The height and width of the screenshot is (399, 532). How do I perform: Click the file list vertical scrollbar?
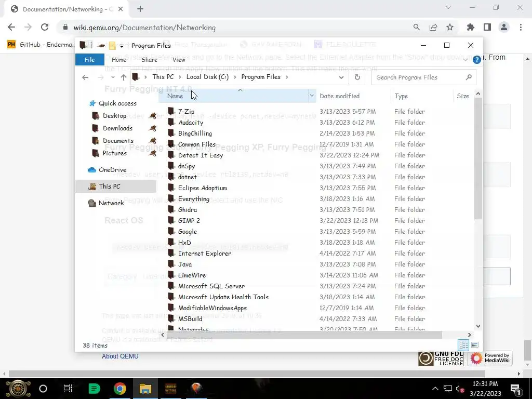point(478,158)
